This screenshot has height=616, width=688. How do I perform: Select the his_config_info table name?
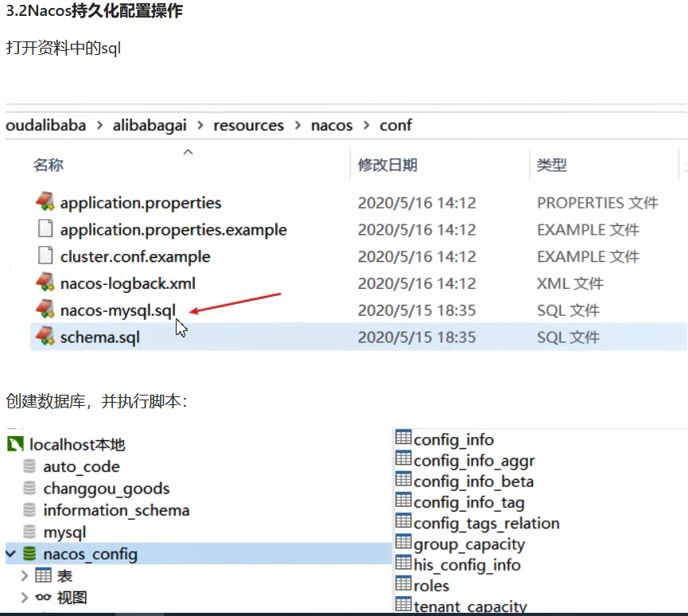pyautogui.click(x=467, y=565)
